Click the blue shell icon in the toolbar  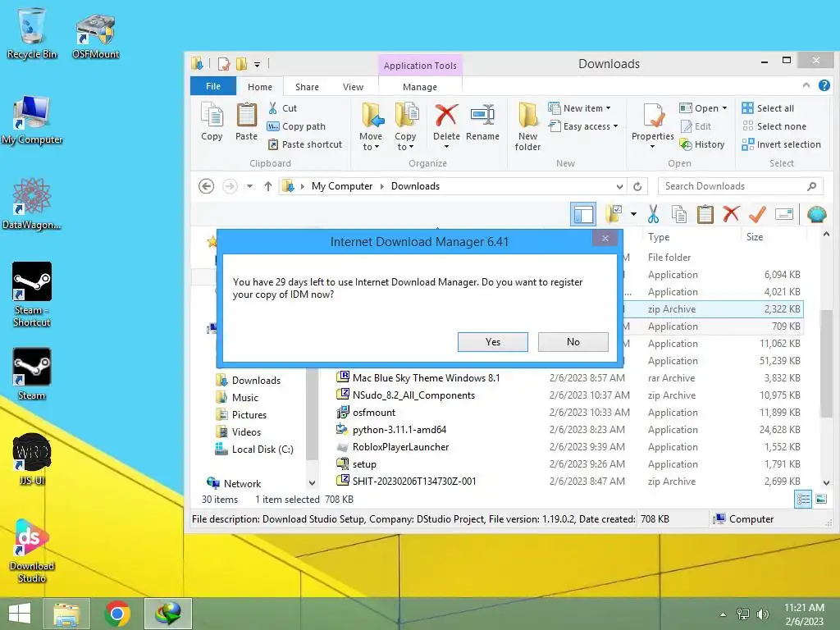pyautogui.click(x=816, y=214)
